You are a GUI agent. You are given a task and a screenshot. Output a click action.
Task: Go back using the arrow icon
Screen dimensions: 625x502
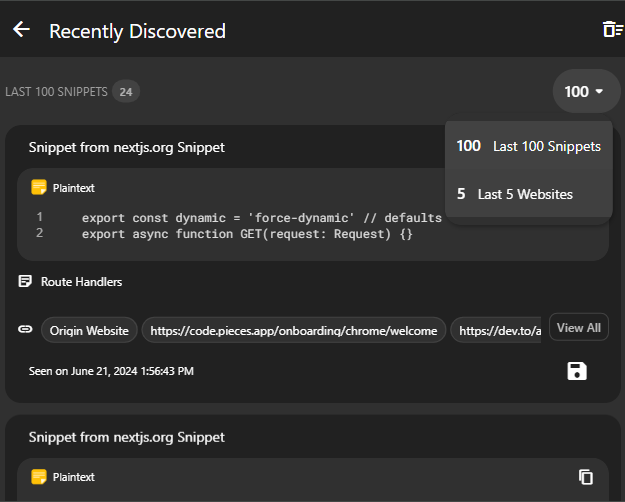pyautogui.click(x=22, y=30)
